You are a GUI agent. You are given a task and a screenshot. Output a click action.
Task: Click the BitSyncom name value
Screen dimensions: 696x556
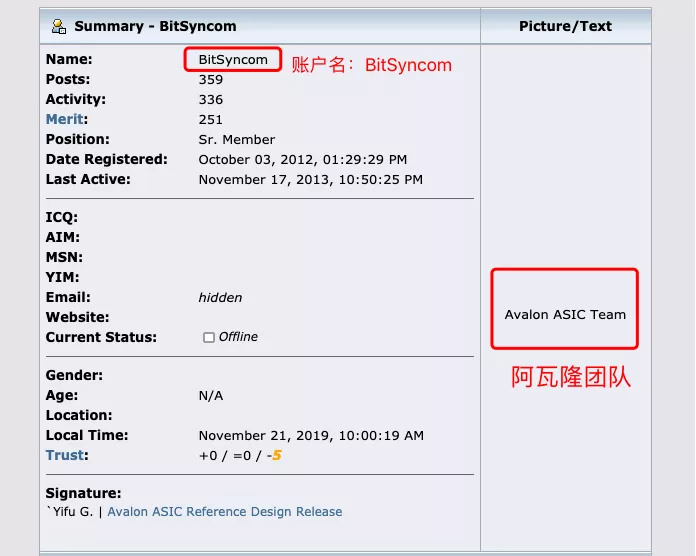tap(233, 59)
